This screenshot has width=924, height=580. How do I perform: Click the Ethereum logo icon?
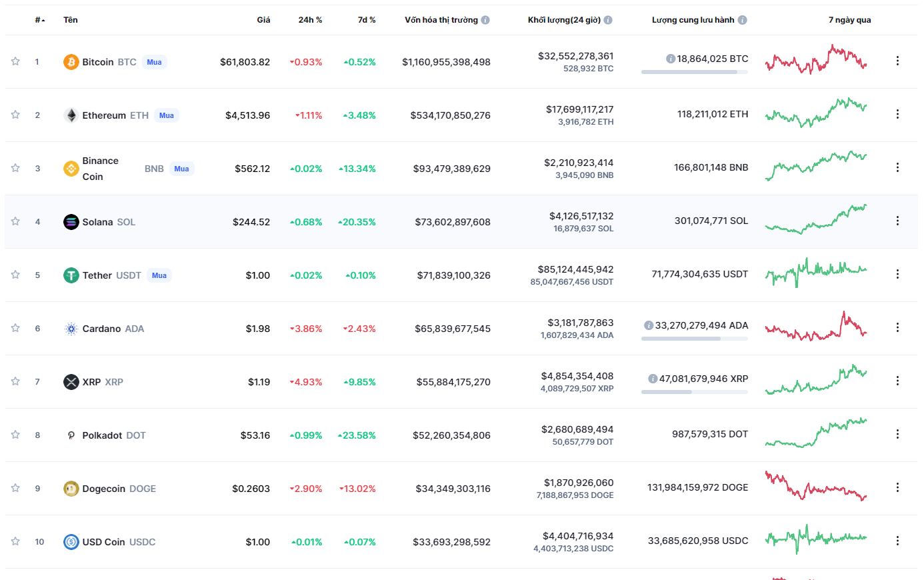(x=71, y=115)
